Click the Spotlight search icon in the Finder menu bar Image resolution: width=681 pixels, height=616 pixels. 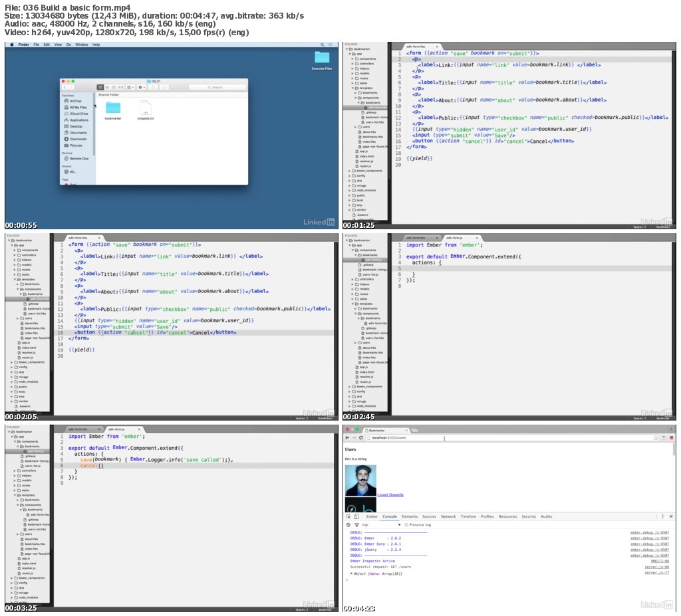(323, 45)
